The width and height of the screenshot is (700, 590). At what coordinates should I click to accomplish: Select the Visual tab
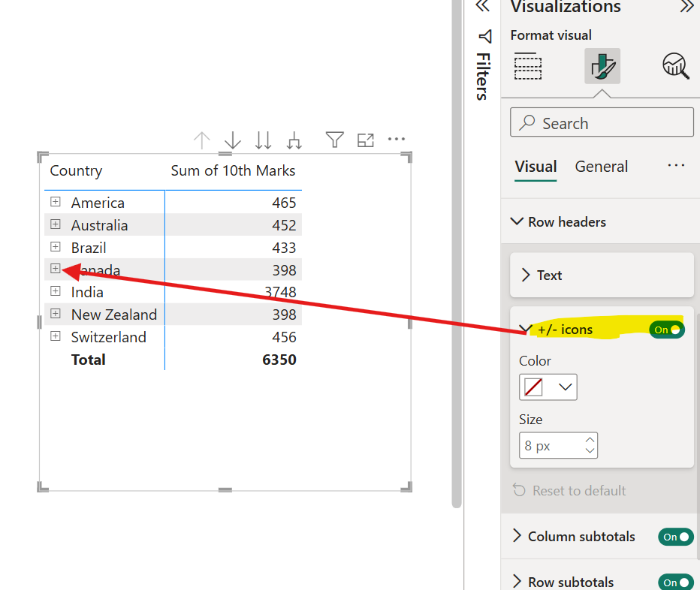tap(536, 167)
